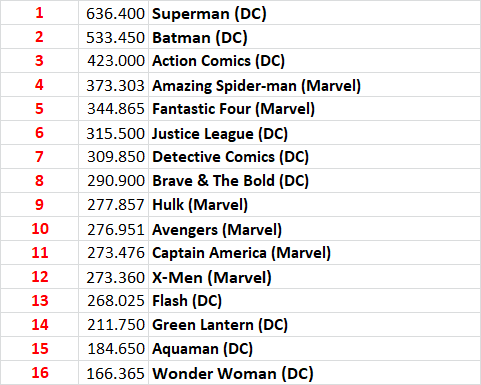Viewport: 481px width, 385px height.
Task: Select rank number 15 cell
Action: pyautogui.click(x=39, y=349)
